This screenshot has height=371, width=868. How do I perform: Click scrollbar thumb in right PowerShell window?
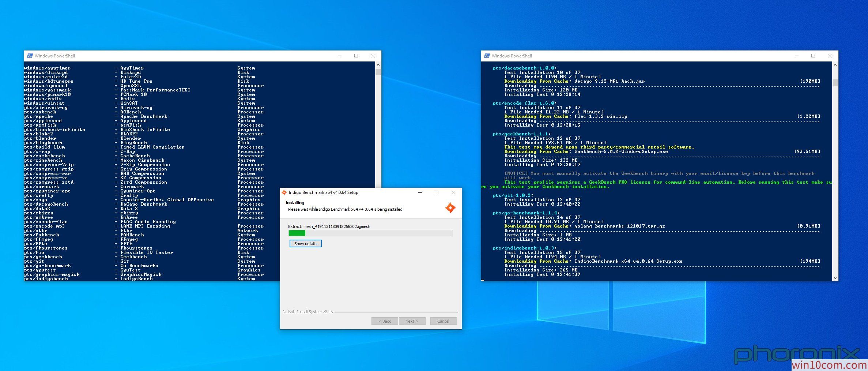[835, 82]
